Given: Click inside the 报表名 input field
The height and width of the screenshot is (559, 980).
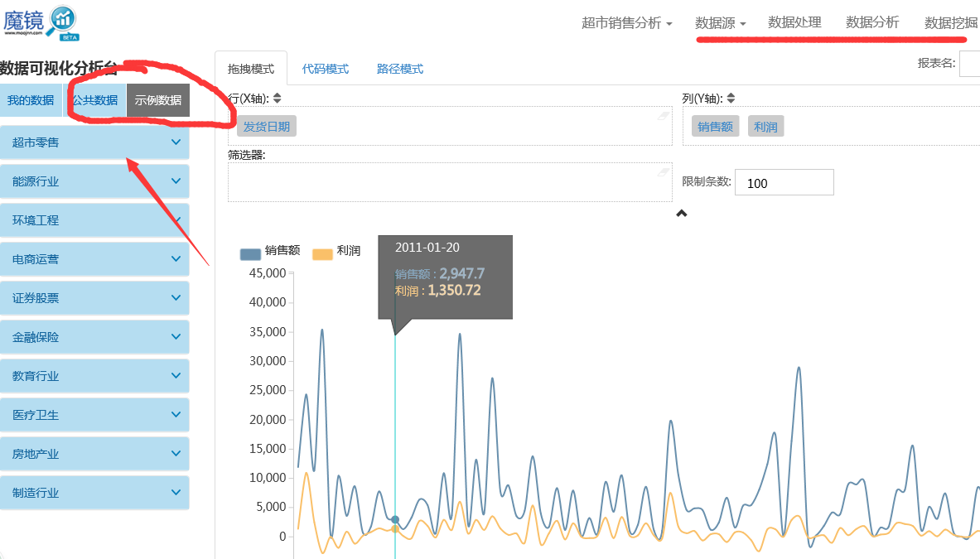Looking at the screenshot, I should (x=971, y=63).
